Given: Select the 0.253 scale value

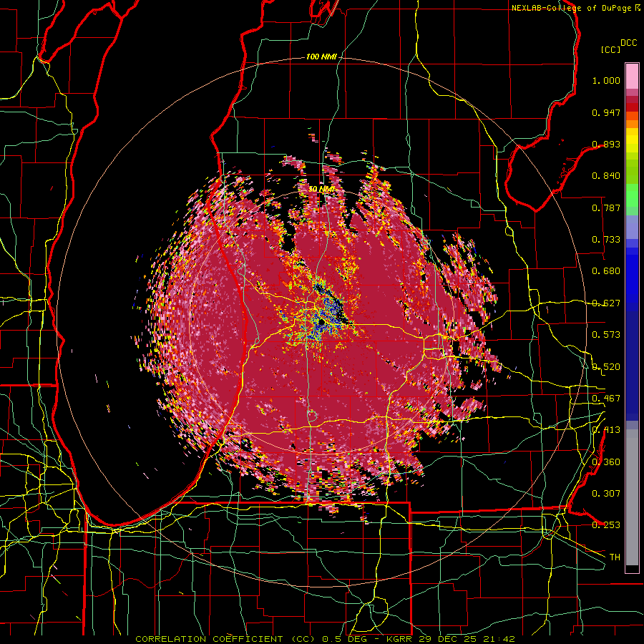Looking at the screenshot, I should tap(606, 525).
